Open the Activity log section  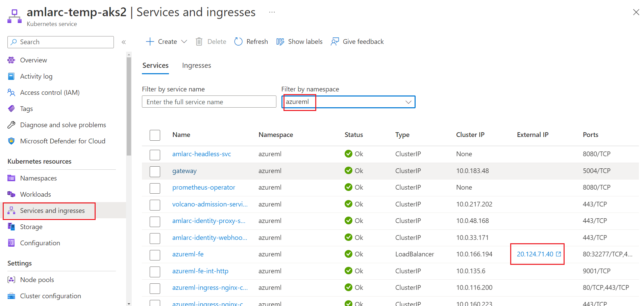(36, 76)
